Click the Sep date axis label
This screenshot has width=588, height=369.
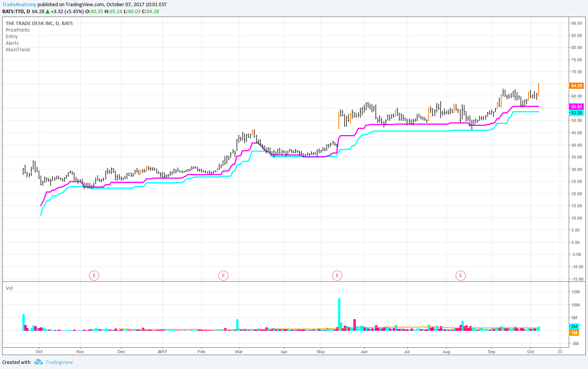pos(492,352)
